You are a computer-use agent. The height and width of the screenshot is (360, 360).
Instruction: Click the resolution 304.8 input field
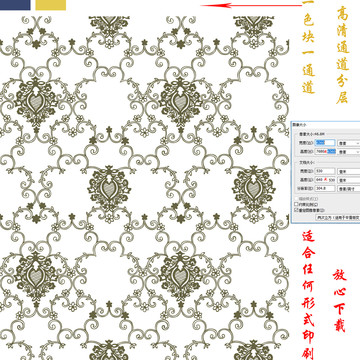(325, 188)
